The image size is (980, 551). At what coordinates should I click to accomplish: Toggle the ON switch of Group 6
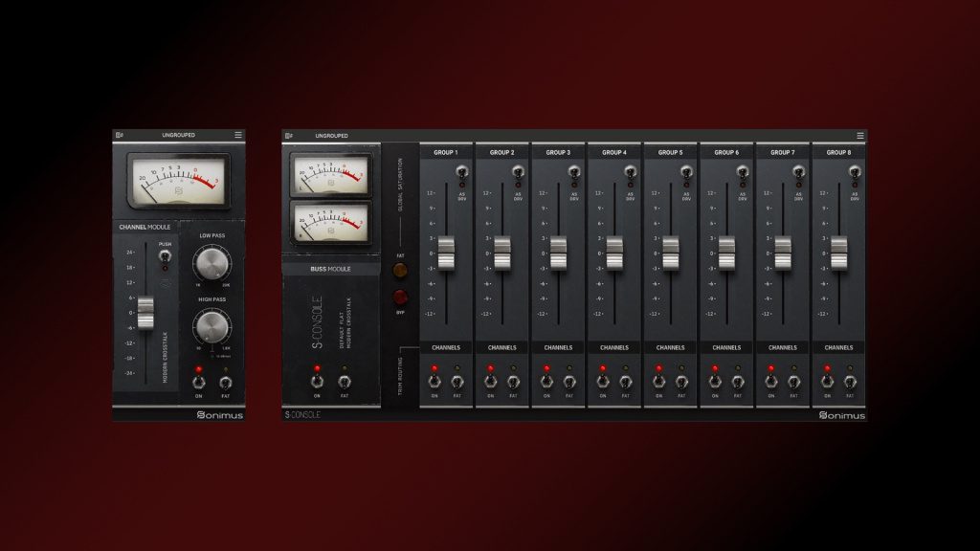715,381
